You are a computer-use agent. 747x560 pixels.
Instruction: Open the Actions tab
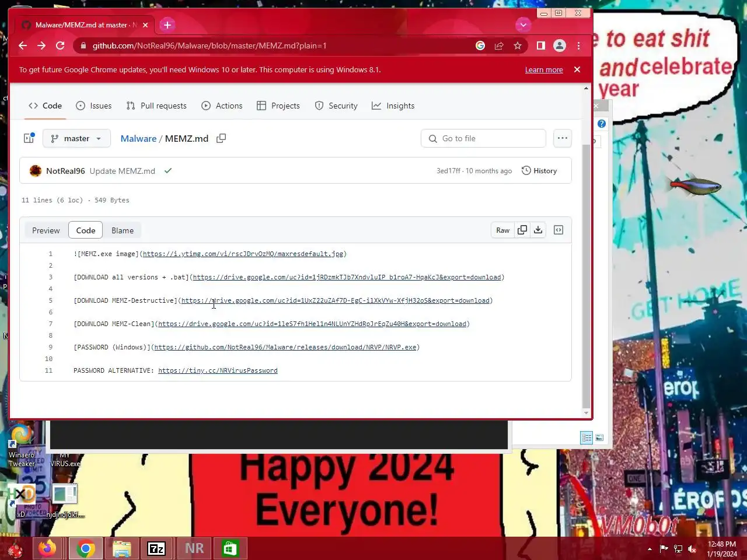(x=222, y=106)
